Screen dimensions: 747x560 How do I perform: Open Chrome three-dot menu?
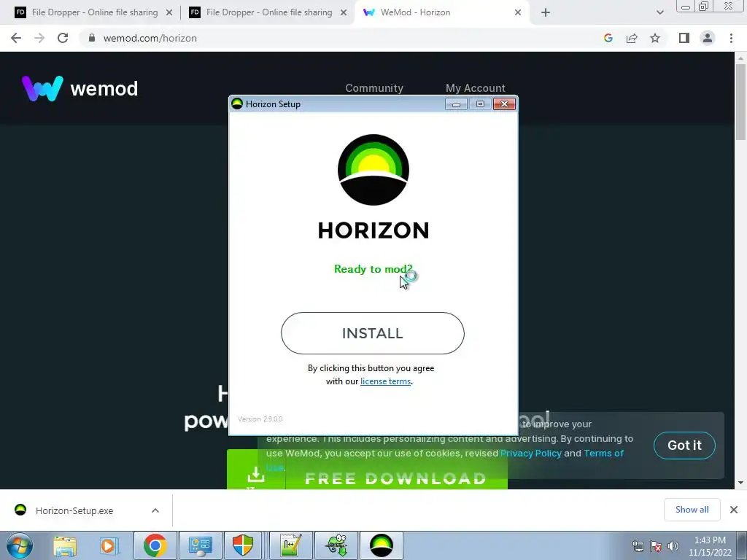click(x=731, y=38)
